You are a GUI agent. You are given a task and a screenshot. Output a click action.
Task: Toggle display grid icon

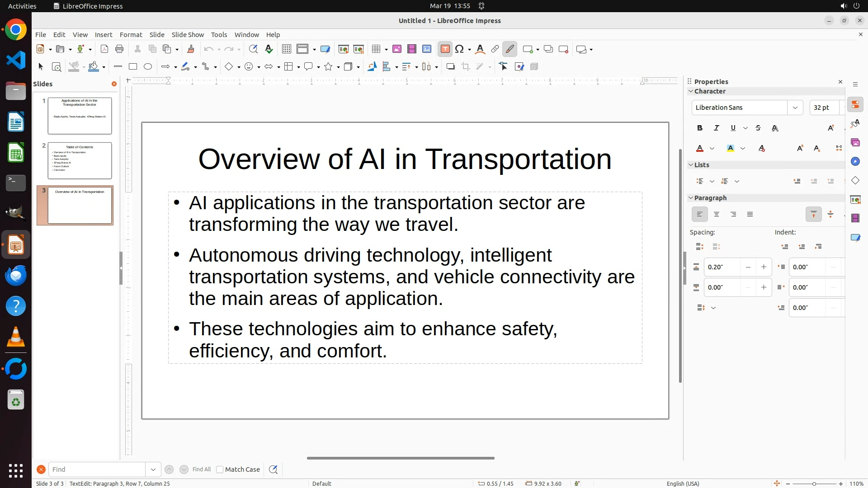click(x=286, y=49)
